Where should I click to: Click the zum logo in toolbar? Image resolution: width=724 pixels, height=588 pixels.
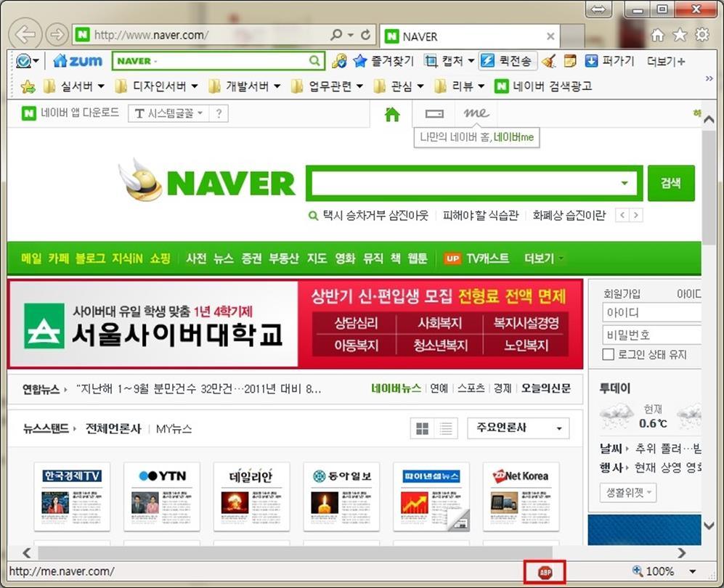[x=78, y=60]
